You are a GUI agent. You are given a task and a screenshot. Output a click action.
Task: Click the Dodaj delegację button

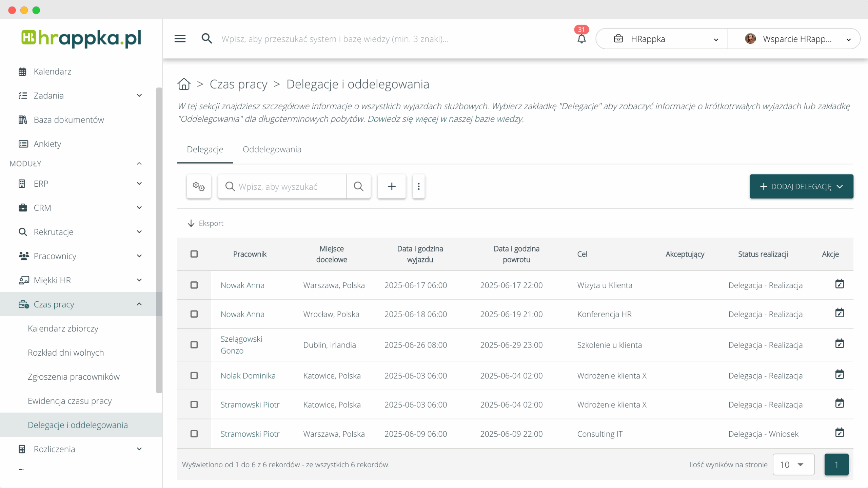click(x=801, y=186)
